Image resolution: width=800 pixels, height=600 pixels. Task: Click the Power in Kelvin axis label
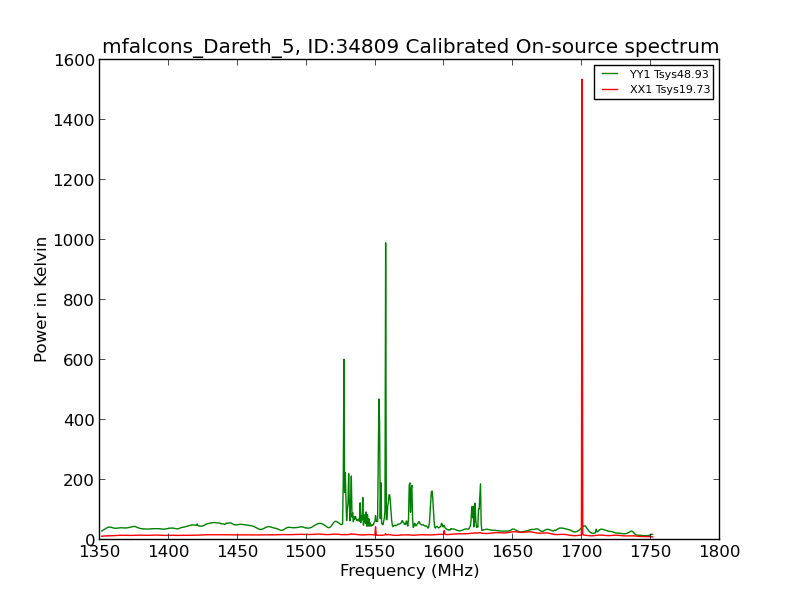tap(40, 299)
